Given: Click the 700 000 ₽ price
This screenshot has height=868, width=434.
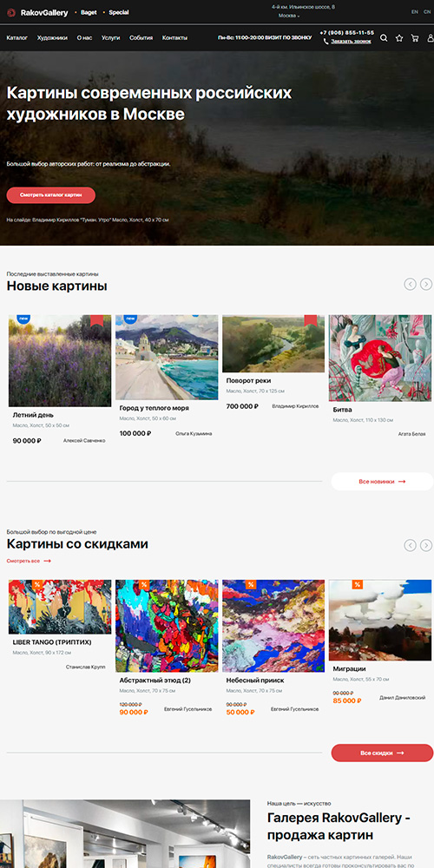Looking at the screenshot, I should coord(242,406).
